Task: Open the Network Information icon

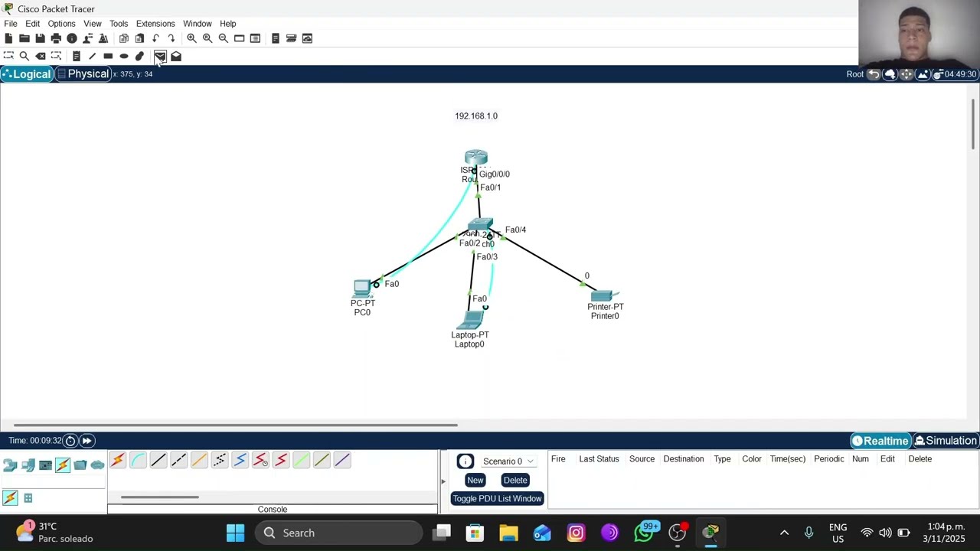Action: [x=72, y=38]
